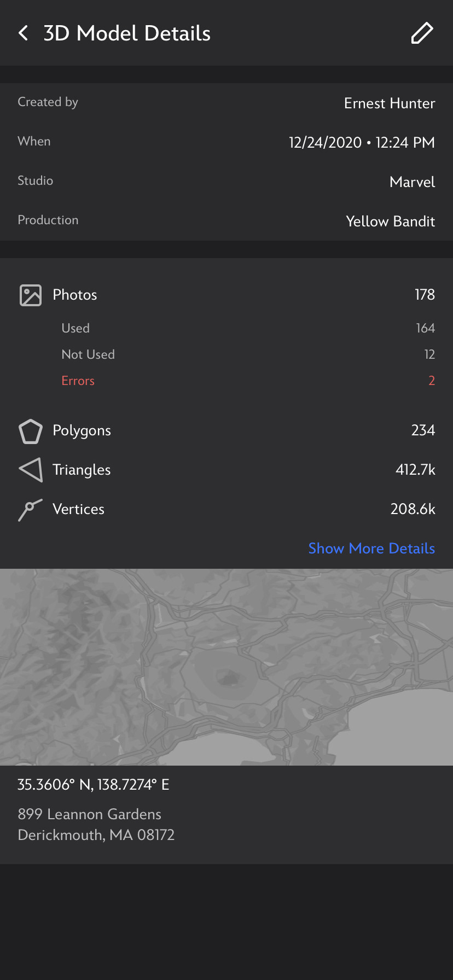Tap the back arrow icon
Image resolution: width=453 pixels, height=980 pixels.
(24, 33)
